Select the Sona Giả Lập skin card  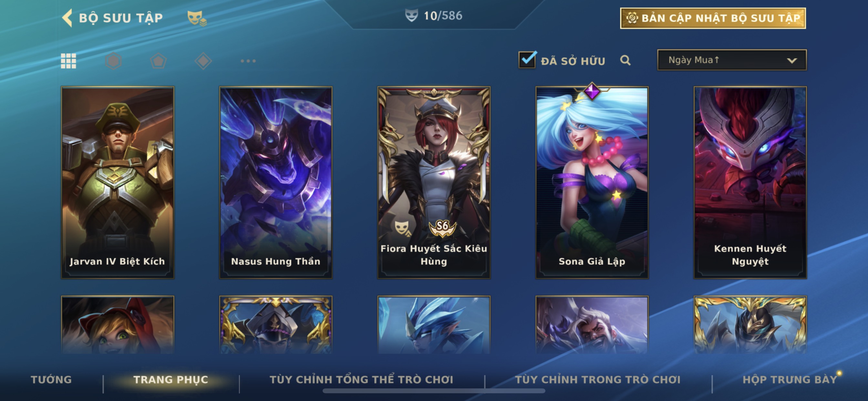point(592,183)
